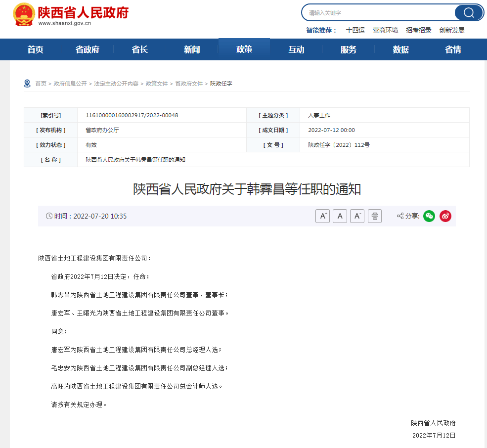The image size is (487, 448).
Task: Open 法定主动公开内容 breadcrumb link
Action: (x=116, y=84)
